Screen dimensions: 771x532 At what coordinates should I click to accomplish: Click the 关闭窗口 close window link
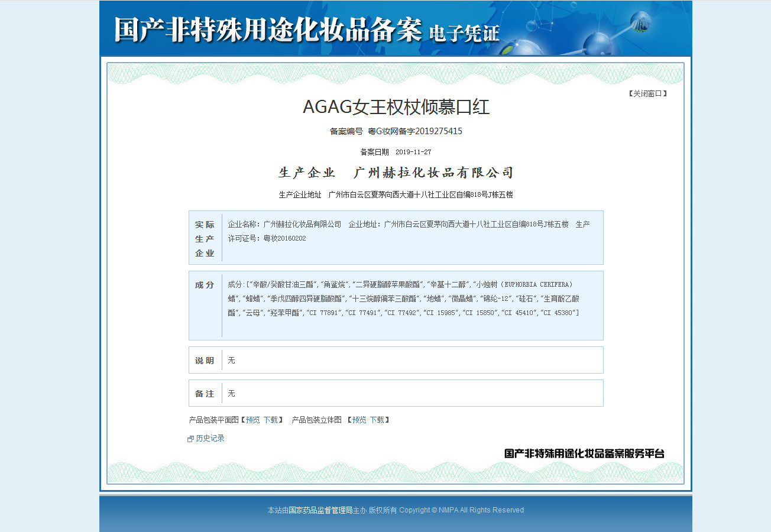[x=647, y=93]
